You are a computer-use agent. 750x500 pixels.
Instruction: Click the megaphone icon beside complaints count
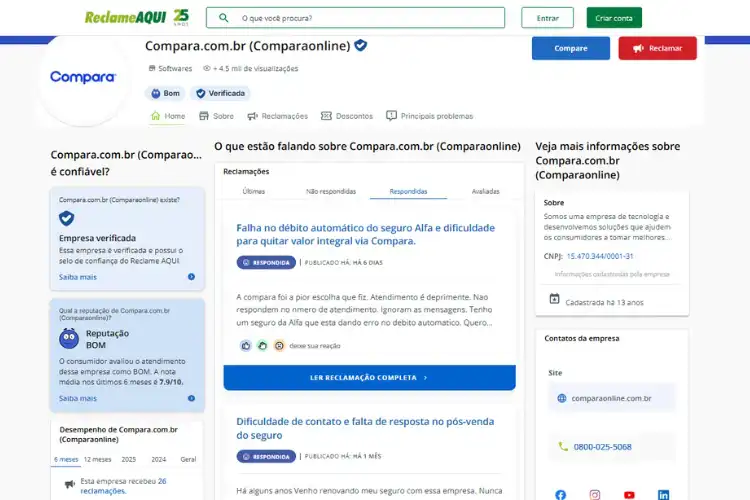tap(70, 484)
